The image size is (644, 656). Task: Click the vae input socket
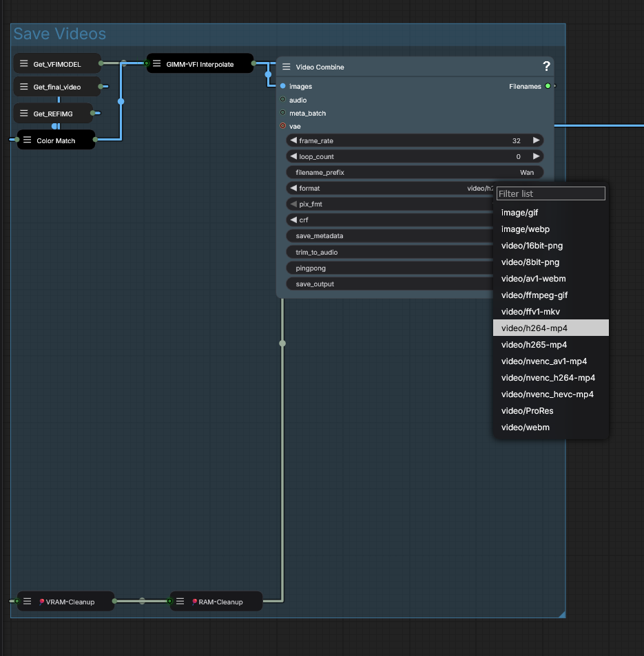(282, 126)
